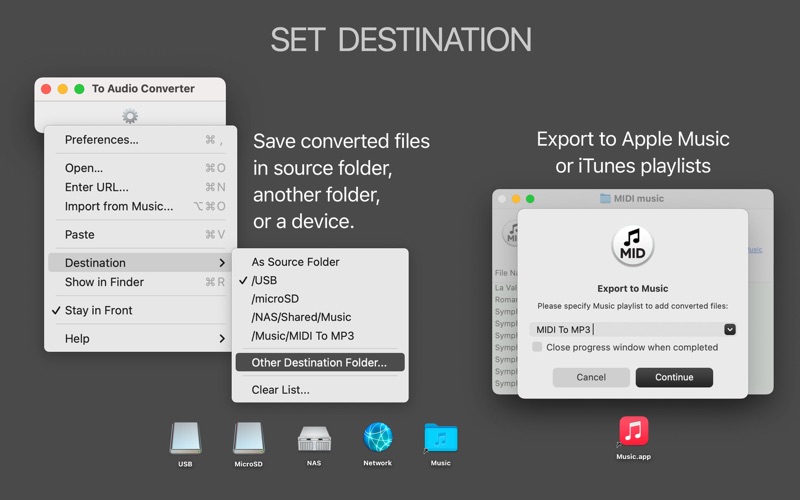Minimize the To Audio Converter window
This screenshot has height=500, width=800.
[x=63, y=89]
